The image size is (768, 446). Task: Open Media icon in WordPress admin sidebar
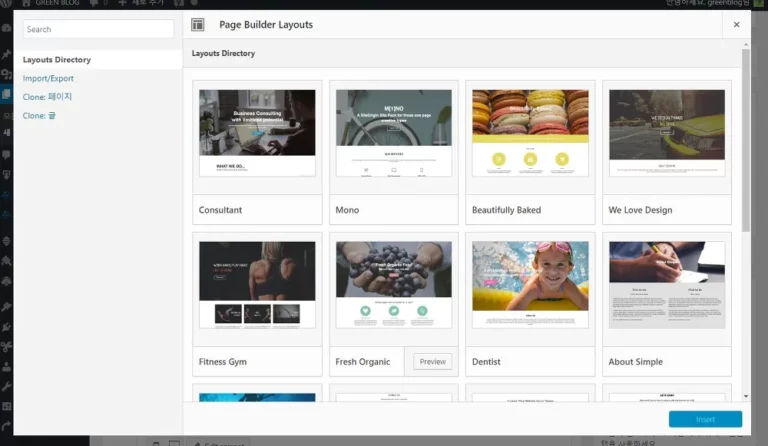pos(6,74)
